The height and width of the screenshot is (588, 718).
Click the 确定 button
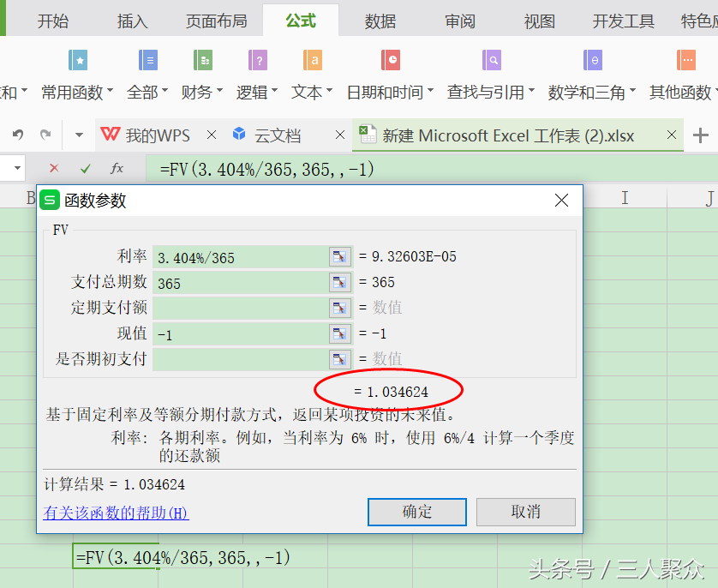[417, 512]
